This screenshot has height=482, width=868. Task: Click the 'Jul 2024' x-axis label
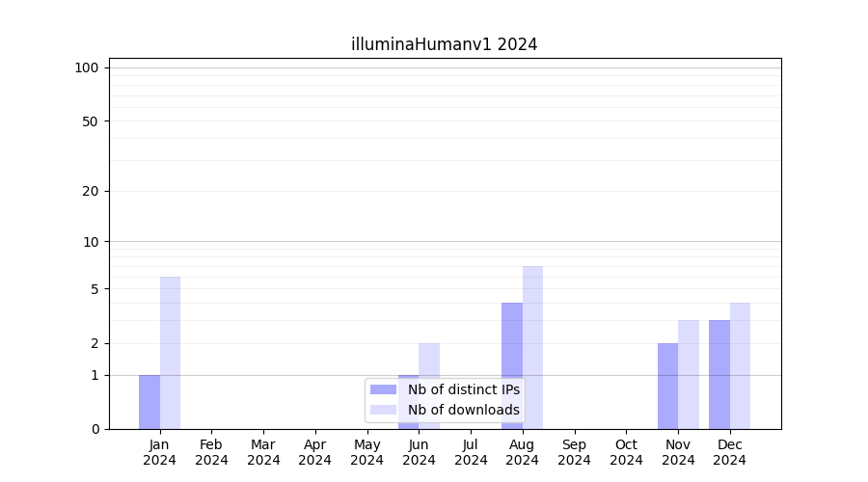(x=471, y=452)
